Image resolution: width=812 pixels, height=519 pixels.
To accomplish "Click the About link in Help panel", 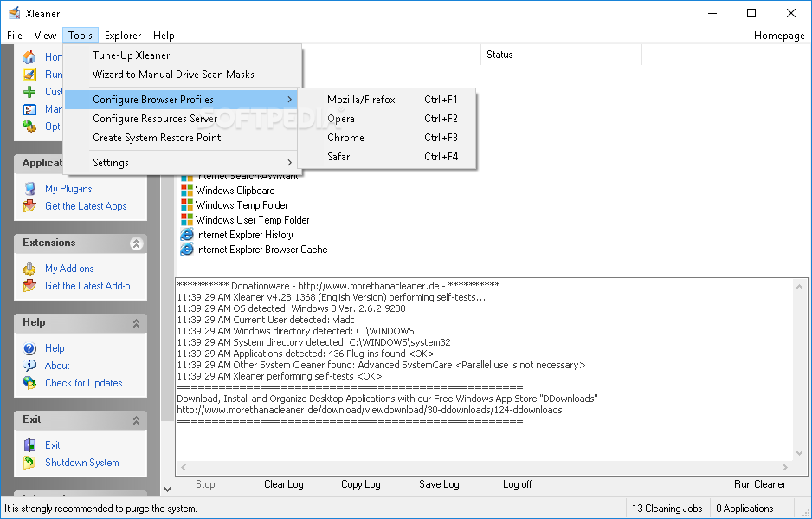I will point(57,365).
